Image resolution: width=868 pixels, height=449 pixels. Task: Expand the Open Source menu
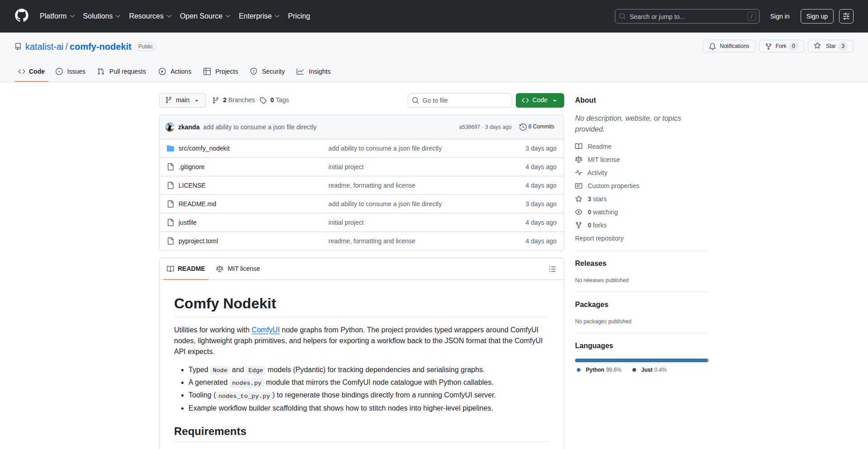coord(204,16)
